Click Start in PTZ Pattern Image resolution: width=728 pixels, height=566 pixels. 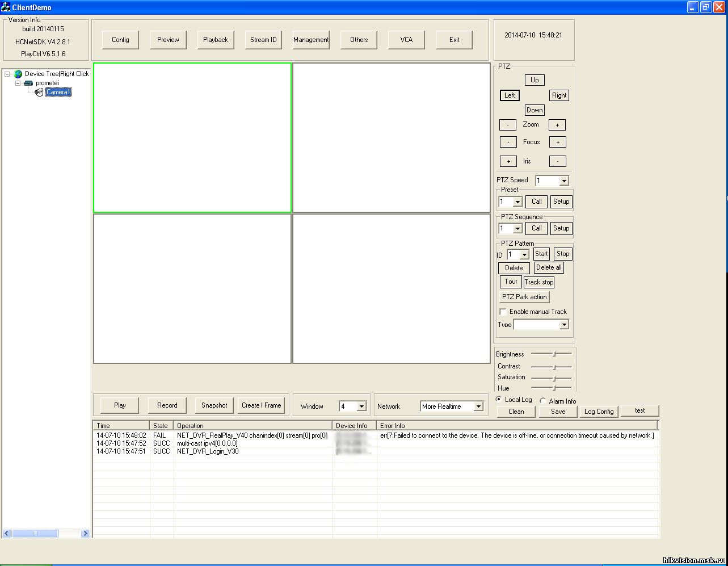tap(541, 254)
